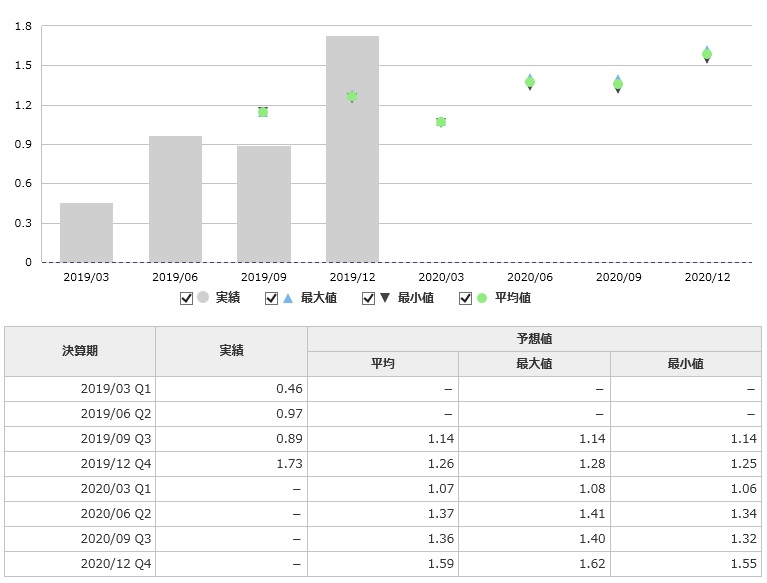The width and height of the screenshot is (767, 583).
Task: Click the 1.36 average forecast cell
Action: coord(383,538)
